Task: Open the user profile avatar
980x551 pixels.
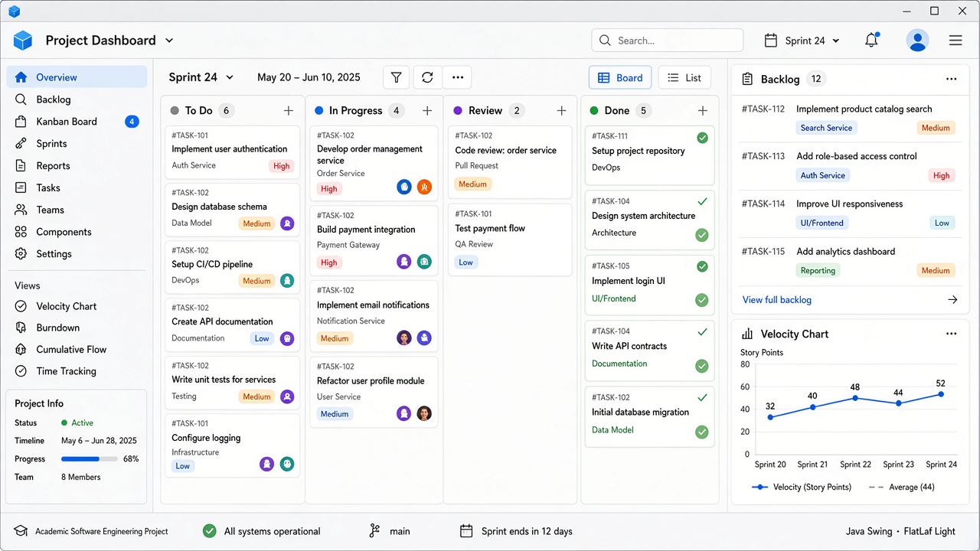Action: (917, 41)
